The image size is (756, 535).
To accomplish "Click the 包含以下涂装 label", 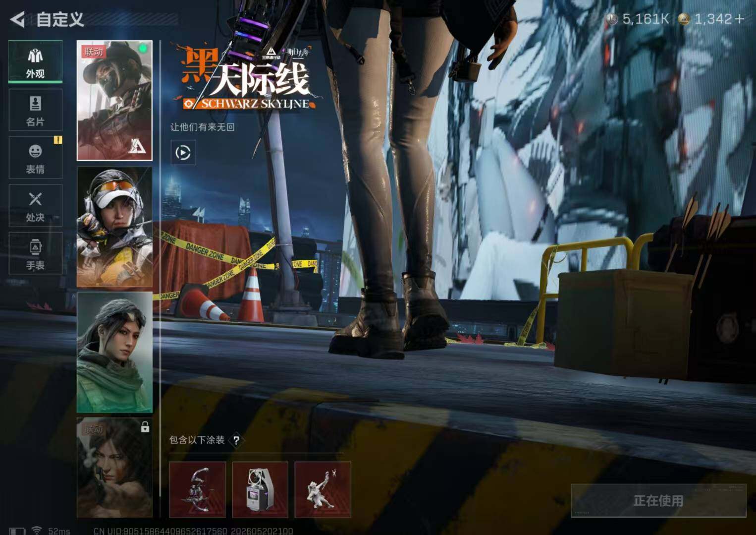I will tap(197, 440).
